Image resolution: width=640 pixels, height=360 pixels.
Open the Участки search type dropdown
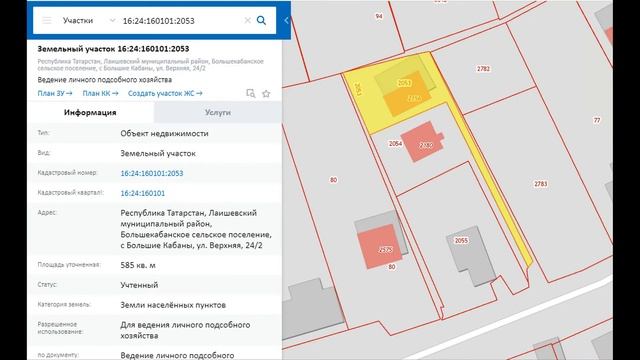tap(89, 20)
